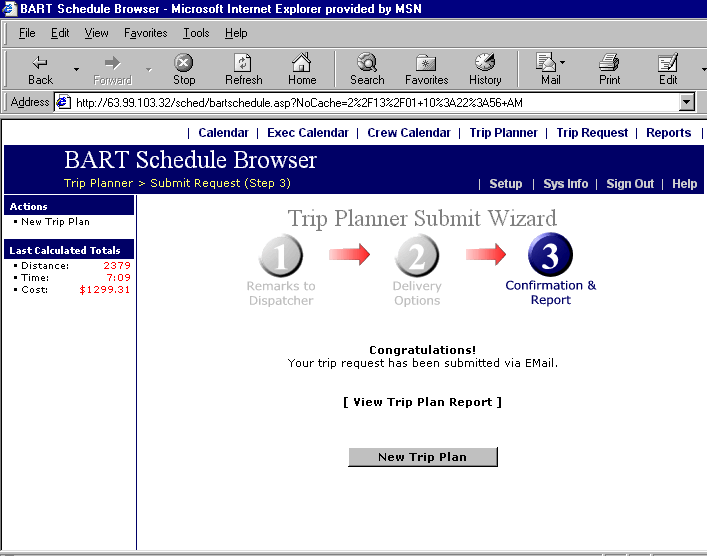Click the Forward arrow button
This screenshot has width=707, height=556.
112,69
